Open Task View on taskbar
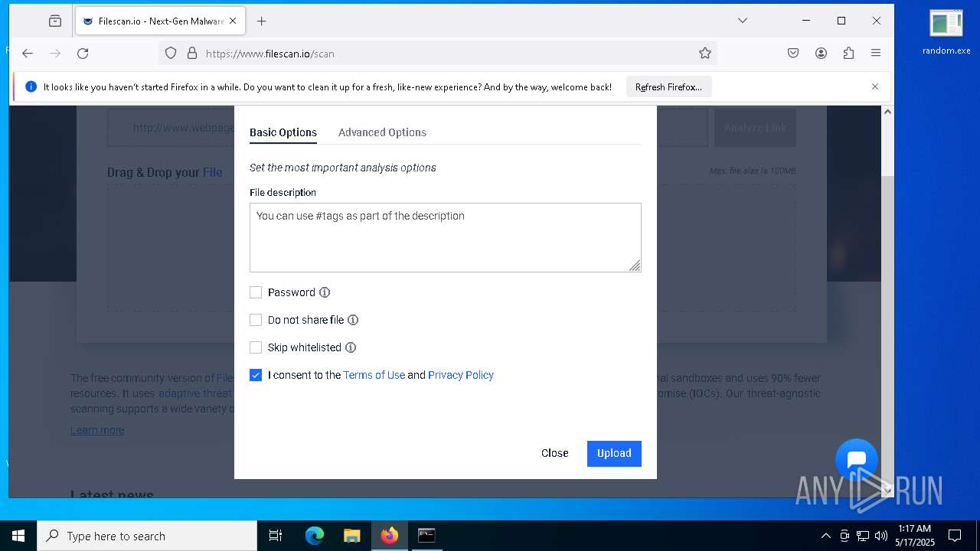 tap(276, 536)
